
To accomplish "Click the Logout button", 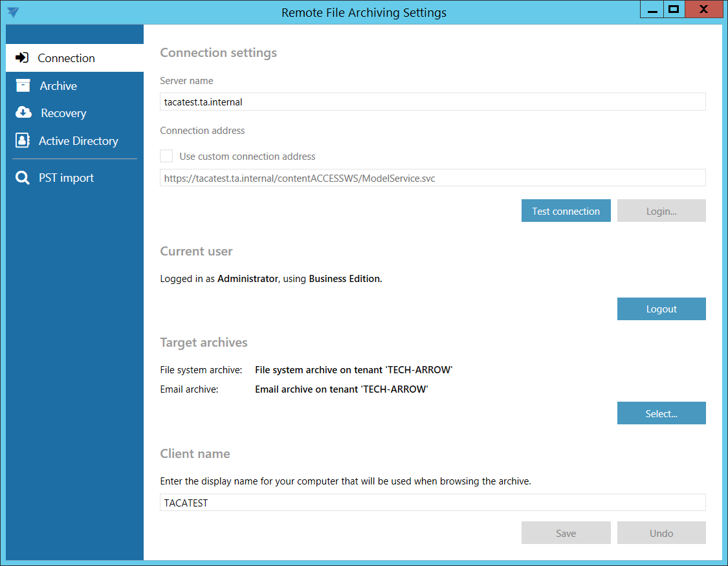I will pyautogui.click(x=661, y=309).
